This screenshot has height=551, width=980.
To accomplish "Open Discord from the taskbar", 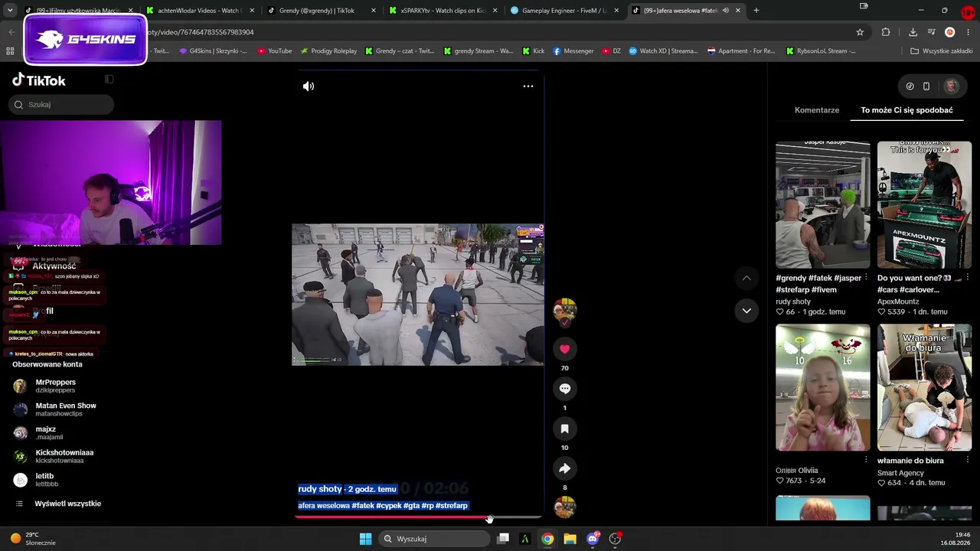I will point(593,539).
